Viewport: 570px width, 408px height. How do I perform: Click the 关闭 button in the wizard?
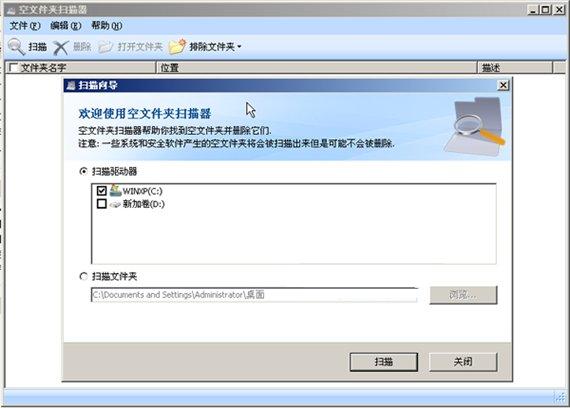click(x=463, y=361)
